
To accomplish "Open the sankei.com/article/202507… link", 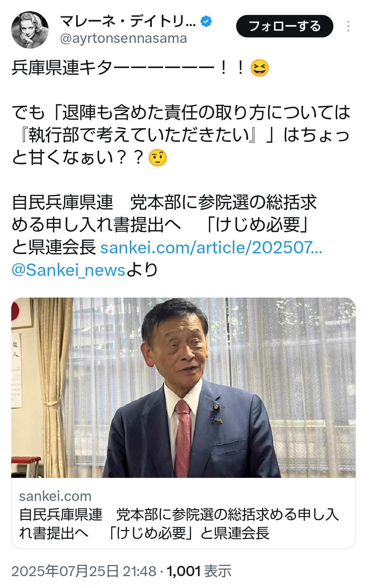I will point(211,248).
